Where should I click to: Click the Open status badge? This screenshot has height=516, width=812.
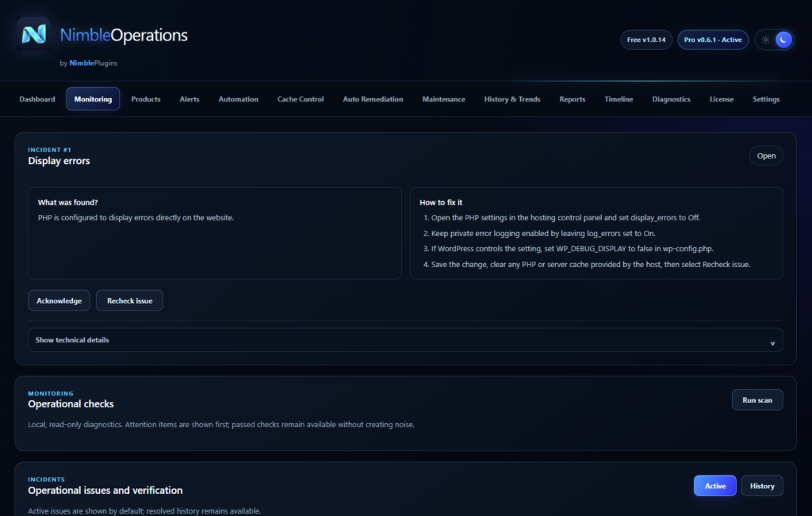tap(766, 156)
